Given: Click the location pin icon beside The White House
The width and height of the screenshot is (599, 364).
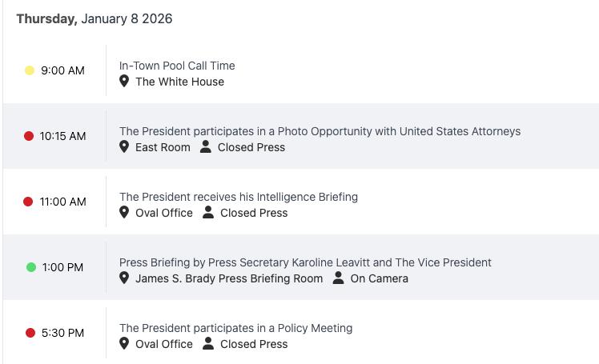Looking at the screenshot, I should click(124, 82).
